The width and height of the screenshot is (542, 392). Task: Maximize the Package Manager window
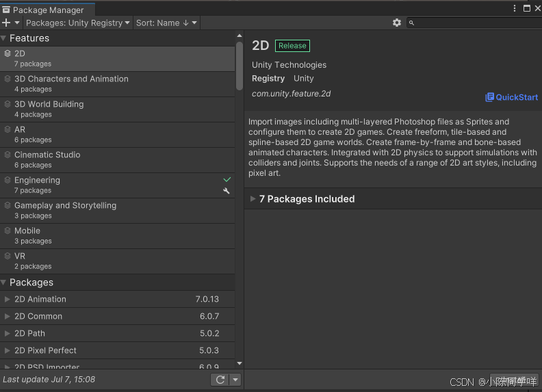pos(527,8)
